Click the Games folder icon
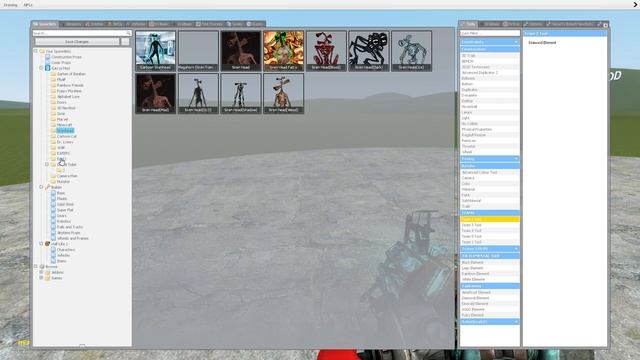 (47, 278)
